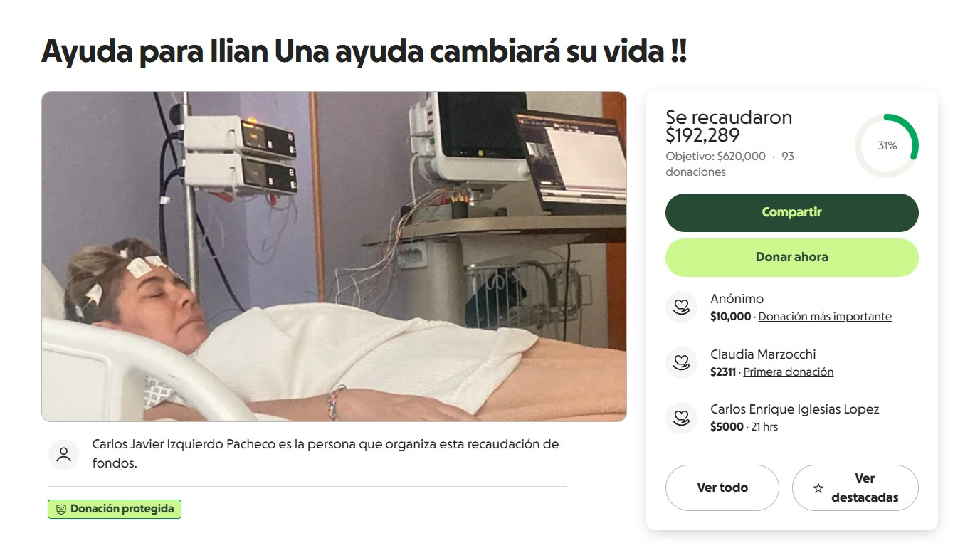
Task: Click donor name Carlos Enrique Iglesias Lopez
Action: pyautogui.click(x=794, y=410)
